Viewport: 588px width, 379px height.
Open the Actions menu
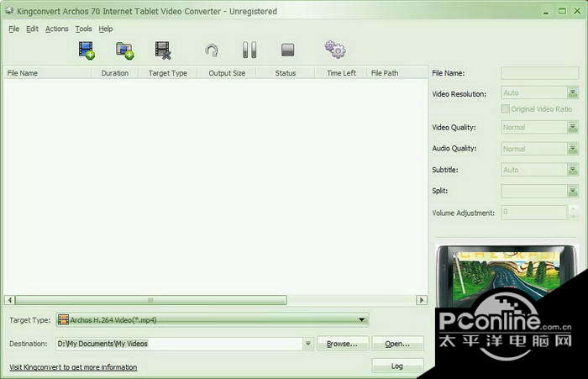point(56,29)
